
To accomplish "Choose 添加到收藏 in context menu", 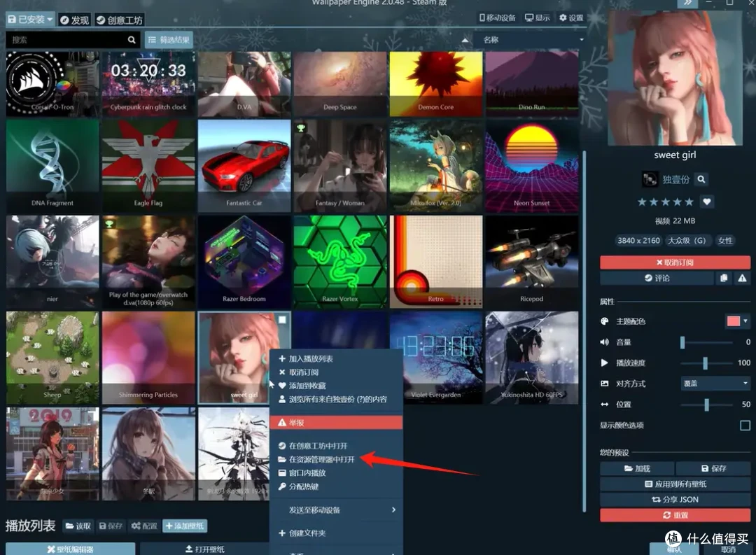I will point(336,386).
